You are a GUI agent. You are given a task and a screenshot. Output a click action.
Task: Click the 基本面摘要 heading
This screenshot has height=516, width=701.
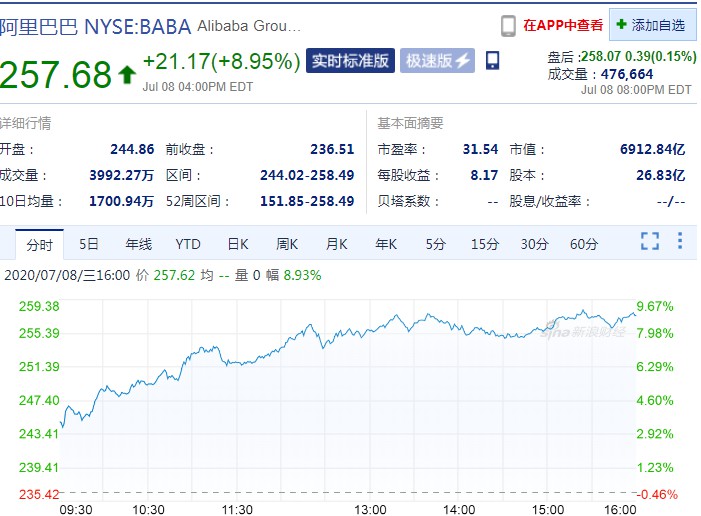pyautogui.click(x=410, y=123)
